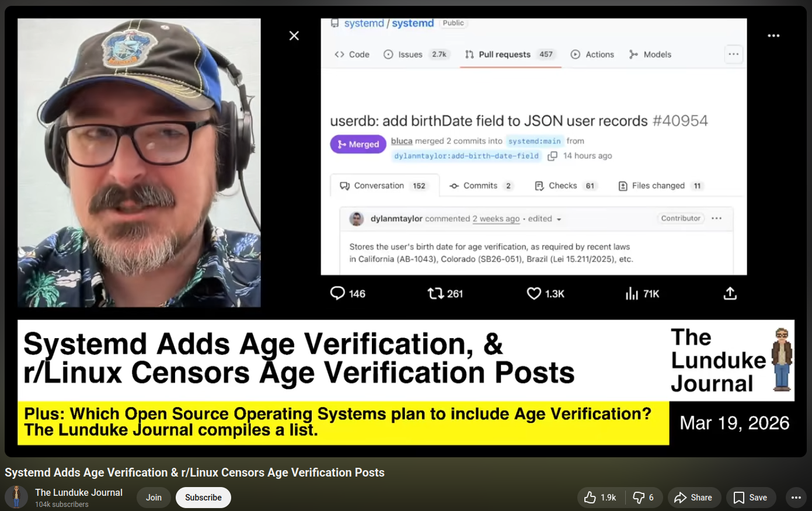
Task: Click the pull request number '#40954'
Action: [x=680, y=121]
